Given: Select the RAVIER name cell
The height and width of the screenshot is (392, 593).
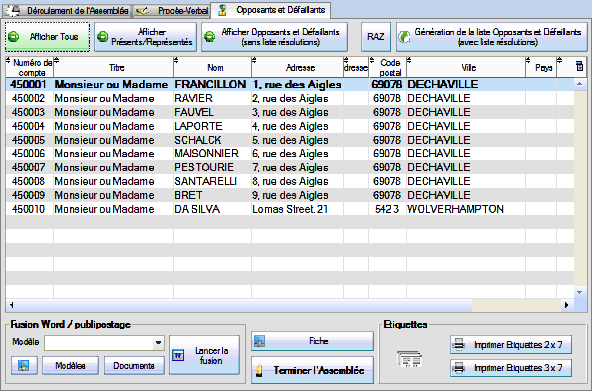Looking at the screenshot, I should tap(213, 98).
